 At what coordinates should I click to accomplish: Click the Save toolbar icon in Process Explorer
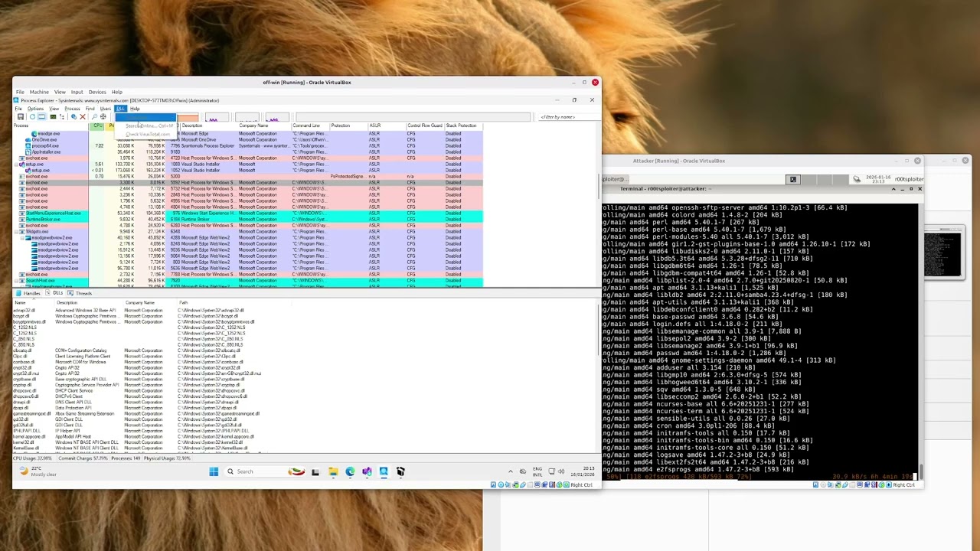21,116
